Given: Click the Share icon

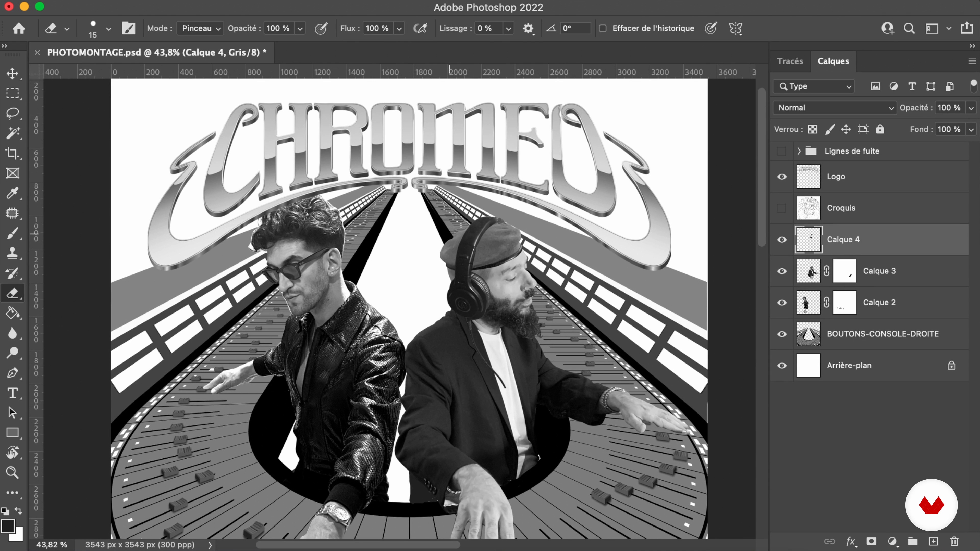Looking at the screenshot, I should click(x=967, y=28).
